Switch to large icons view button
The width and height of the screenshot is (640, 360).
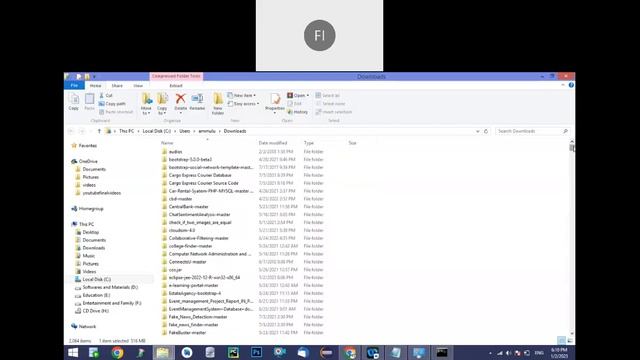pyautogui.click(x=570, y=340)
